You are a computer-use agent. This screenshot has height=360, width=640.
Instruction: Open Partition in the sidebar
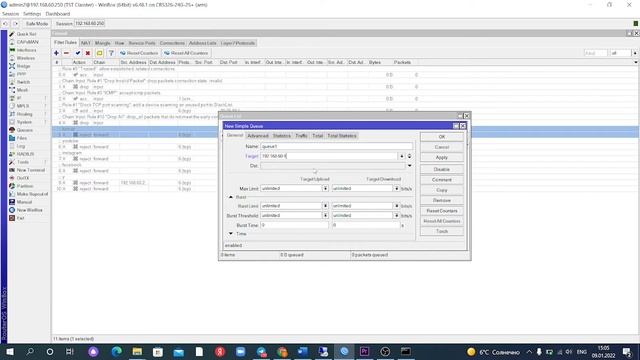tap(25, 186)
